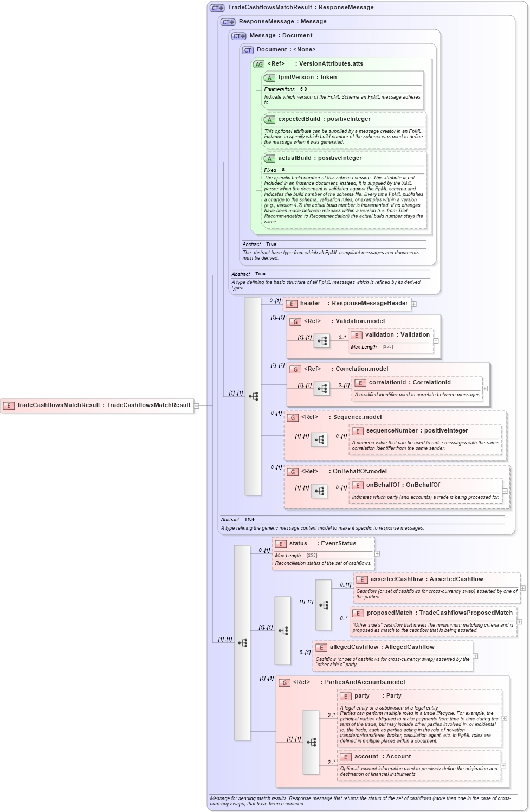Click the 'allegedCashflow : AllegedCashflow' label
This screenshot has width=530, height=812.
382,647
